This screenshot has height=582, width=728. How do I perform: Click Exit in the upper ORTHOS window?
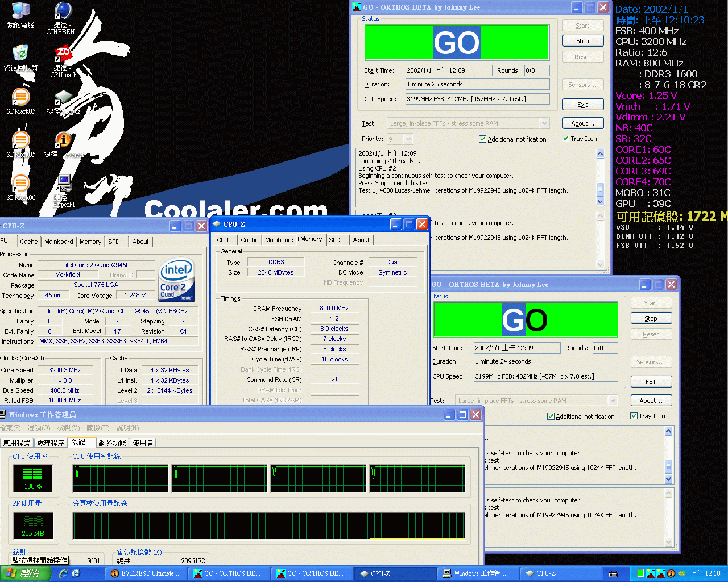point(583,105)
